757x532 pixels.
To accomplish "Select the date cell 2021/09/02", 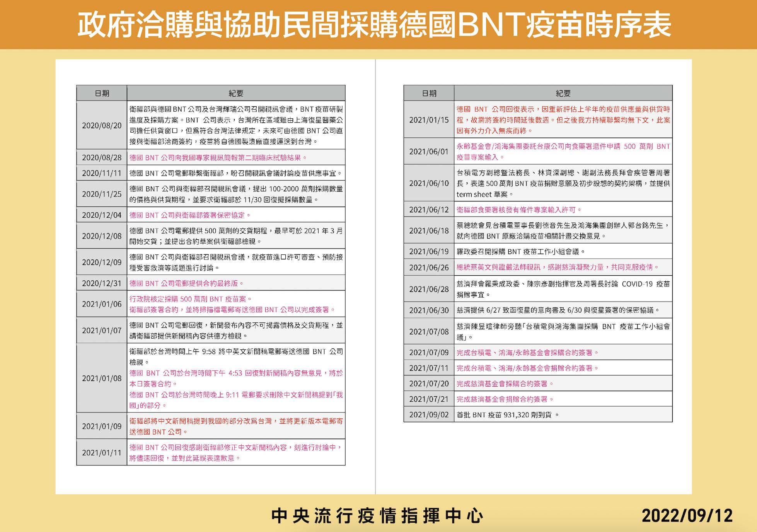I will pos(429,414).
